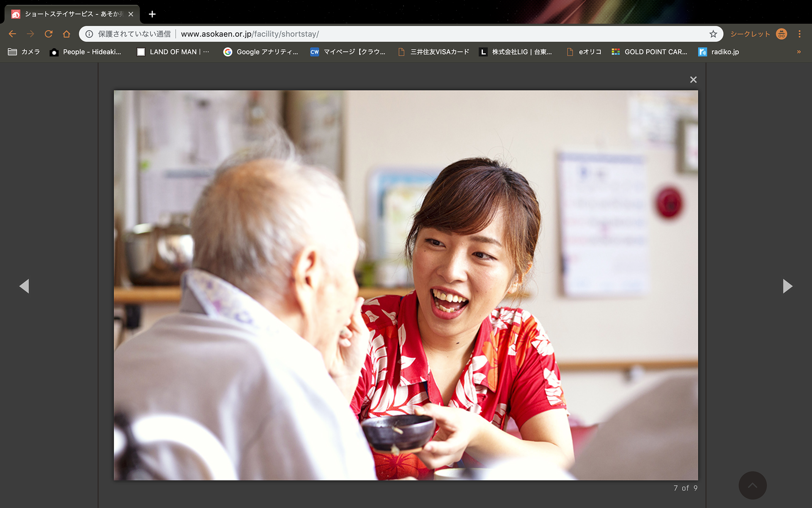View site info for insecure connection
The image size is (812, 508).
[89, 34]
